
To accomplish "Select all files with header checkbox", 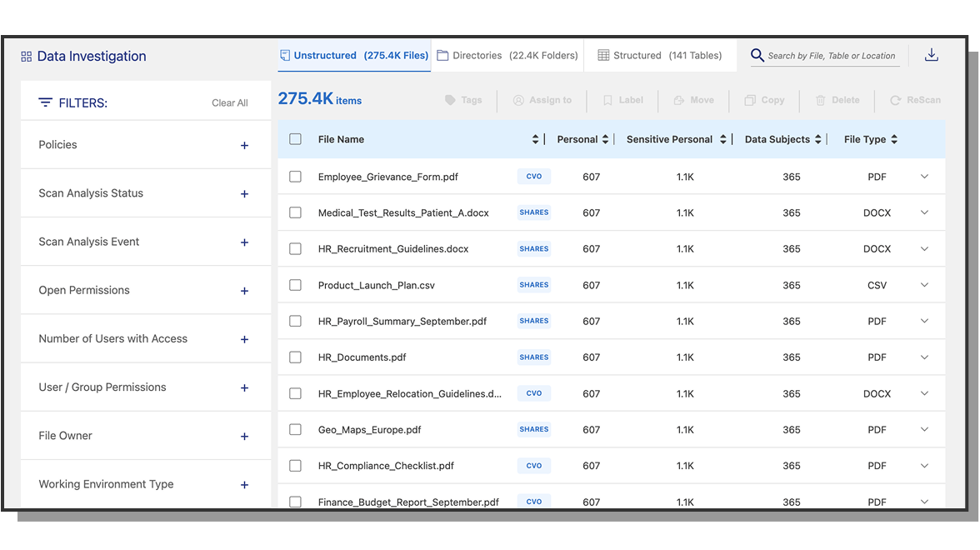I will (x=295, y=139).
